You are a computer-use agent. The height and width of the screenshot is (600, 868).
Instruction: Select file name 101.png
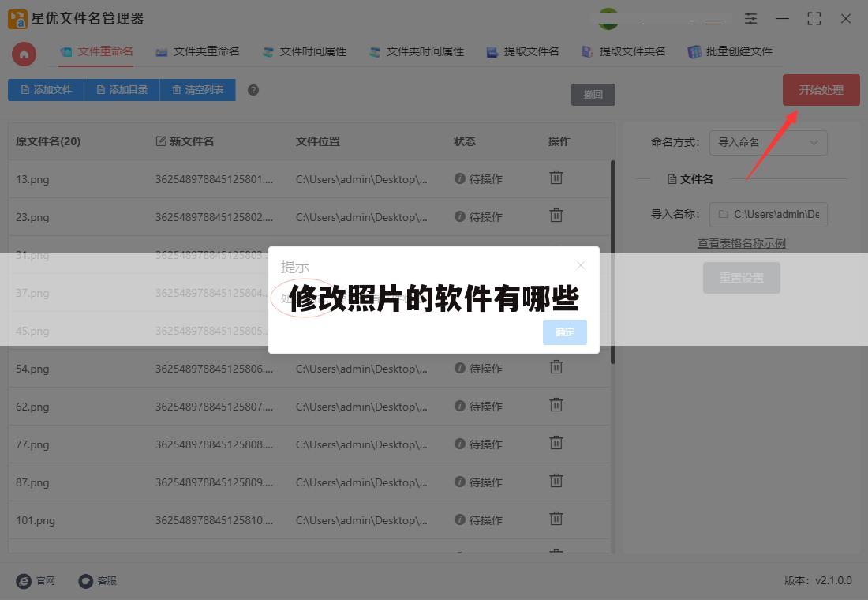(x=36, y=521)
